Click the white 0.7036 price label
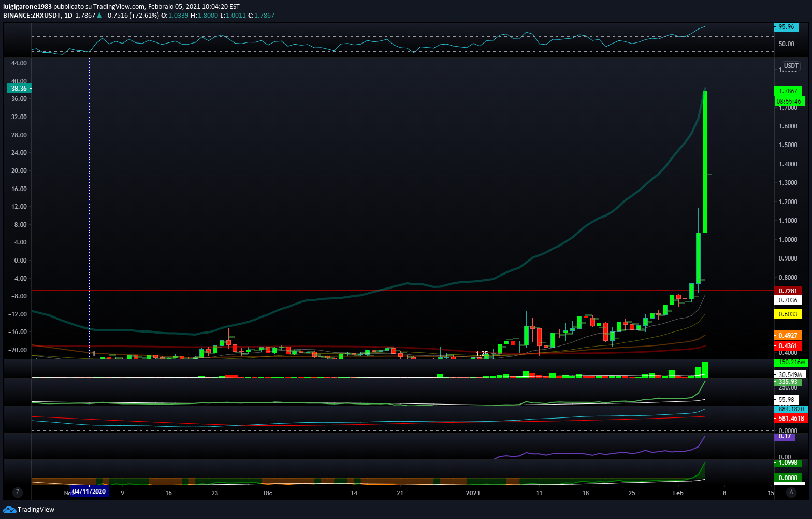 click(788, 300)
